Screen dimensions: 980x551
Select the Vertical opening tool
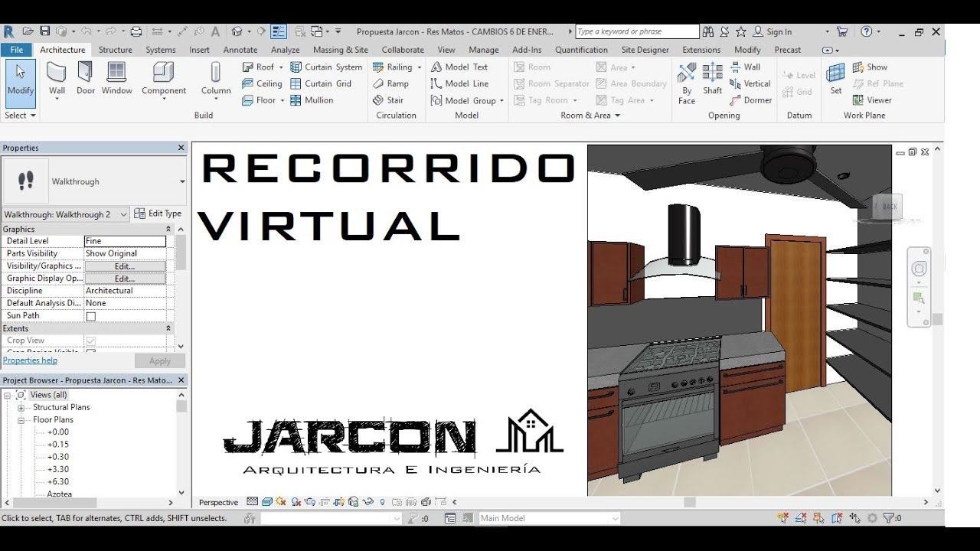[750, 83]
